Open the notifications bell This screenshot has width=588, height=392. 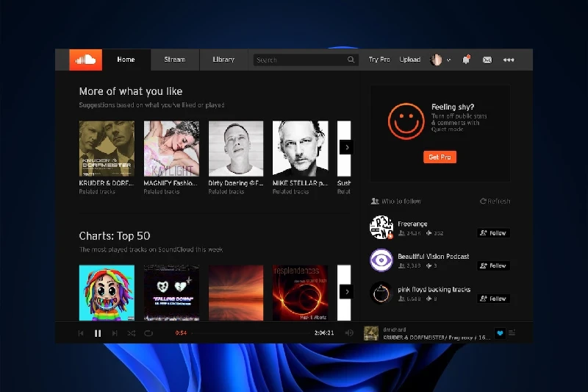coord(466,60)
